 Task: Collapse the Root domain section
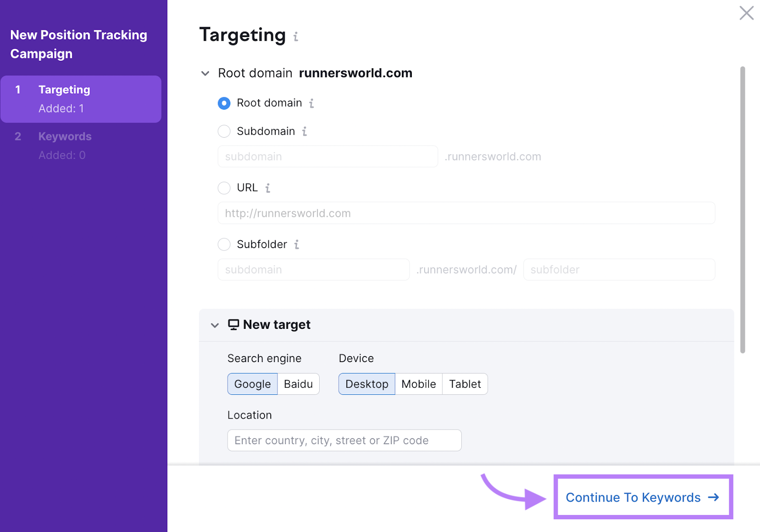pyautogui.click(x=205, y=73)
